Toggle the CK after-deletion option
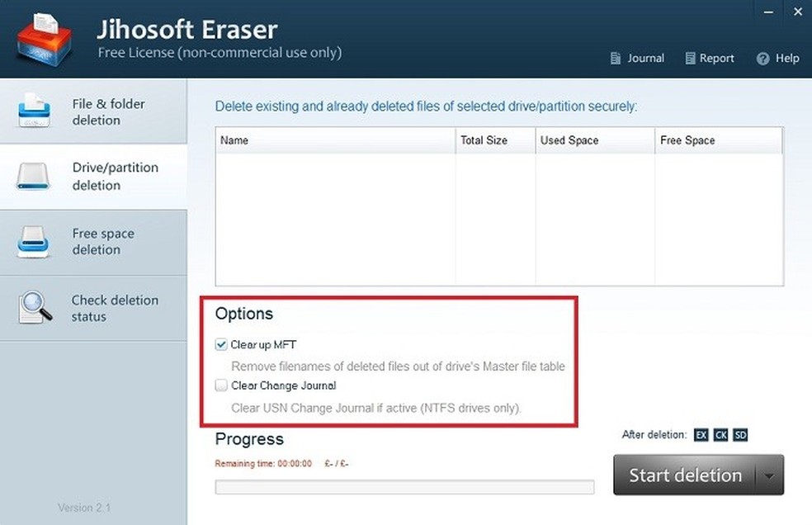812x525 pixels. click(x=720, y=435)
